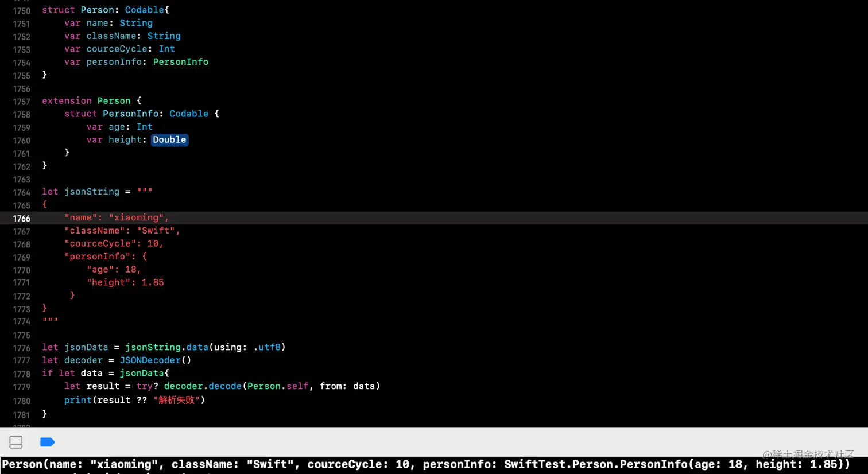Click line number 1779 in gutter
Screen dimensions: 868x474
pyautogui.click(x=21, y=387)
